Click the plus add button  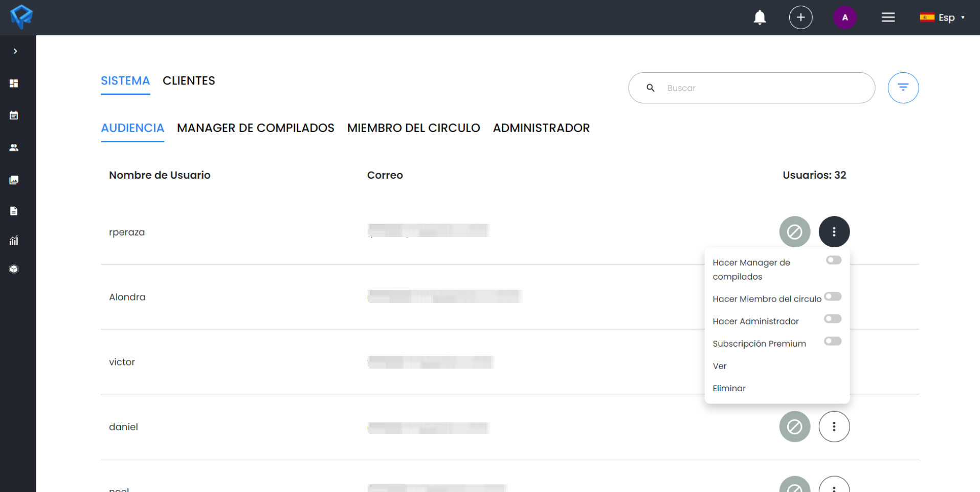pos(800,17)
